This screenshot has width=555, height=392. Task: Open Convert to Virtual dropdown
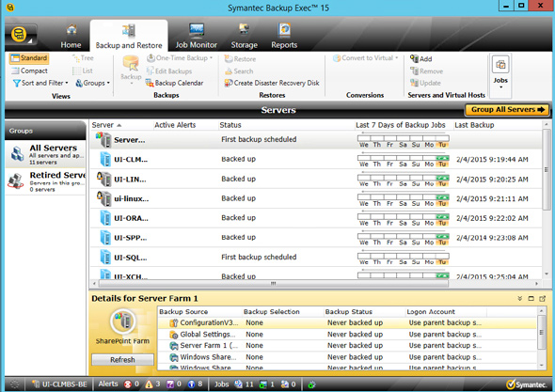366,58
